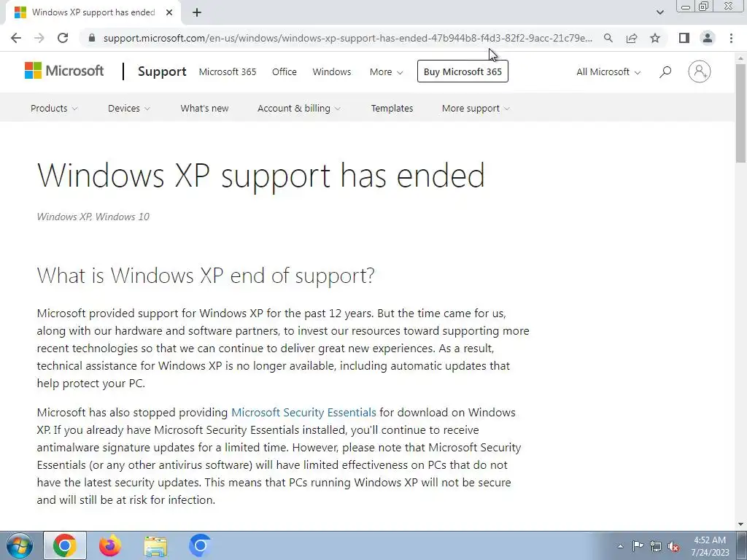Expand the More dropdown in top navigation
The image size is (747, 560).
pos(386,72)
